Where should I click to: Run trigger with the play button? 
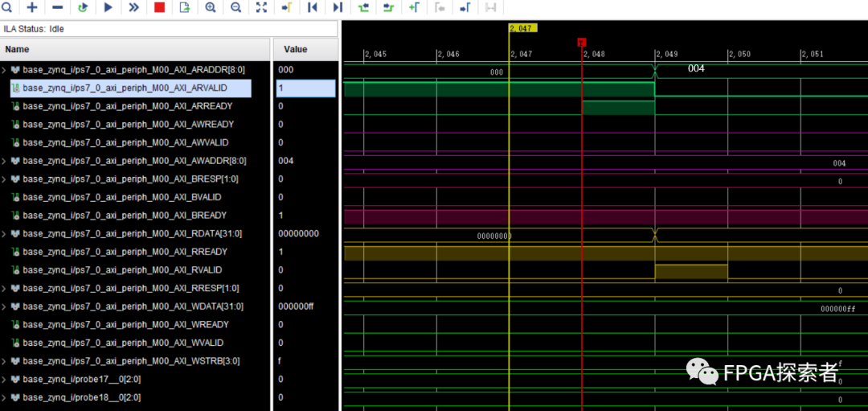click(108, 7)
